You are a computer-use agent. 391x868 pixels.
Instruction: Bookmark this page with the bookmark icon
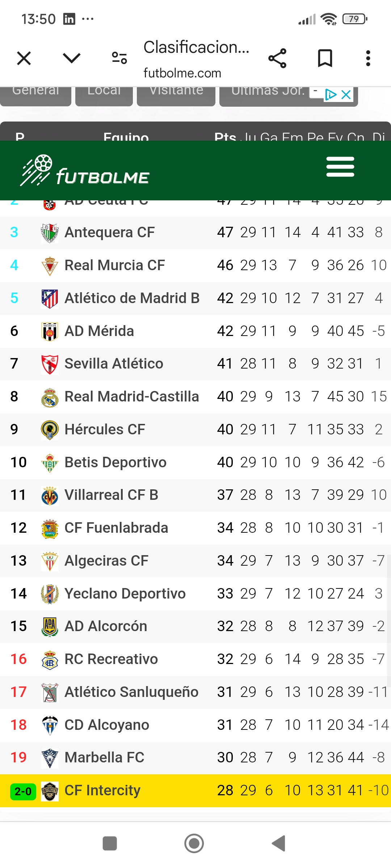pyautogui.click(x=325, y=58)
